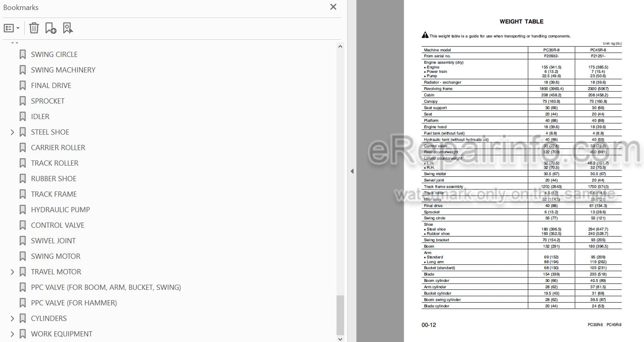Expand the TRAVEL MOTOR bookmark
644x342 pixels.
[12, 272]
